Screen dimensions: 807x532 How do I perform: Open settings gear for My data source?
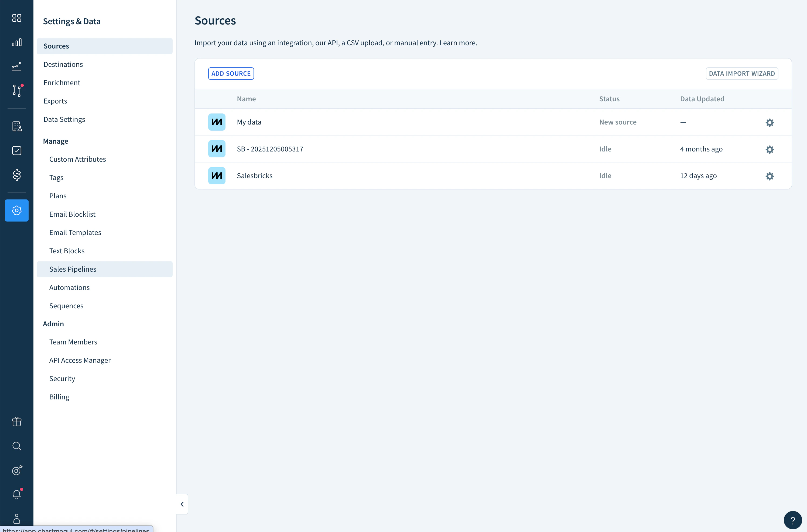[769, 122]
